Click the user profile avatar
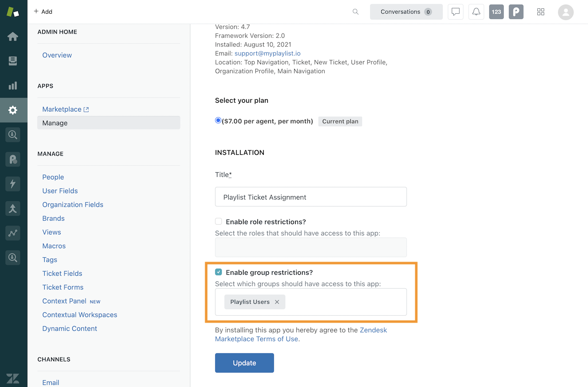This screenshot has width=588, height=387. (x=565, y=12)
